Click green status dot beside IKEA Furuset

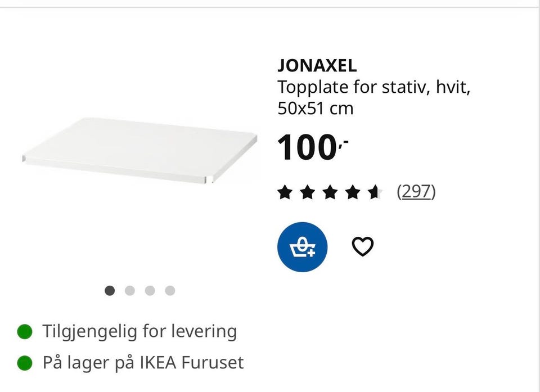pos(25,363)
